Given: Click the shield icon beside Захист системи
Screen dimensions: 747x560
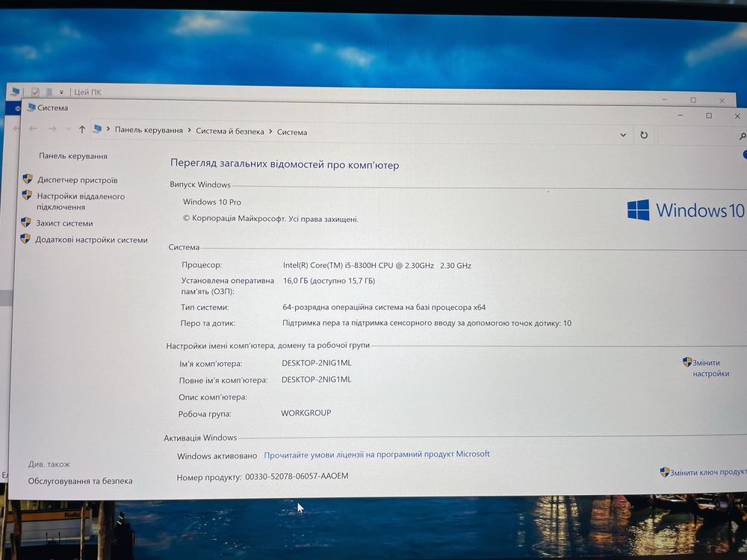Looking at the screenshot, I should click(25, 223).
